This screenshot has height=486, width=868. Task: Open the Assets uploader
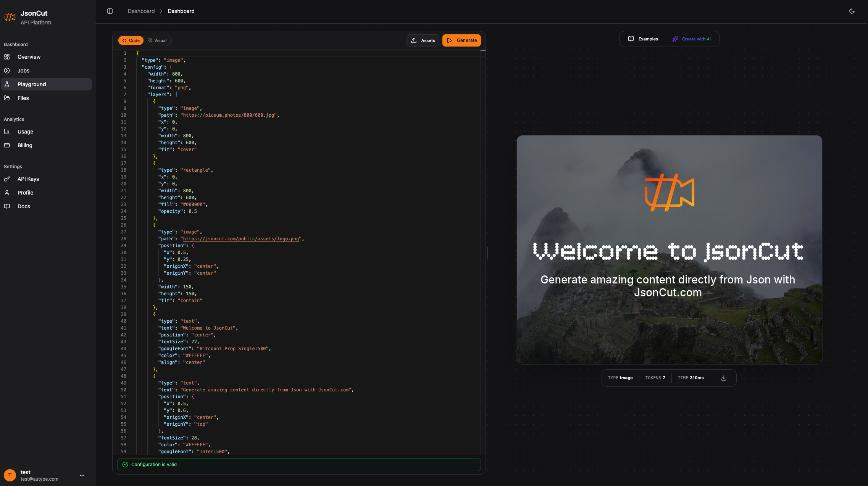[x=423, y=40]
